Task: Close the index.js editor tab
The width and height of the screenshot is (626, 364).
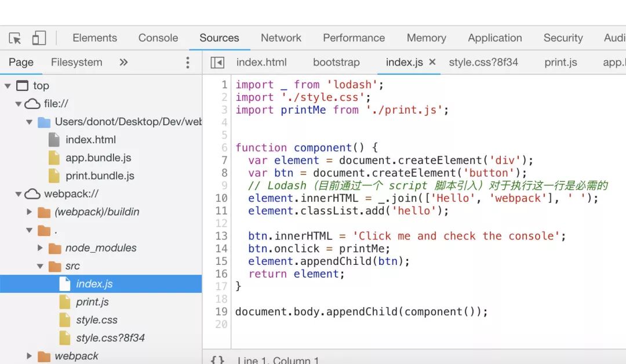Action: tap(432, 62)
